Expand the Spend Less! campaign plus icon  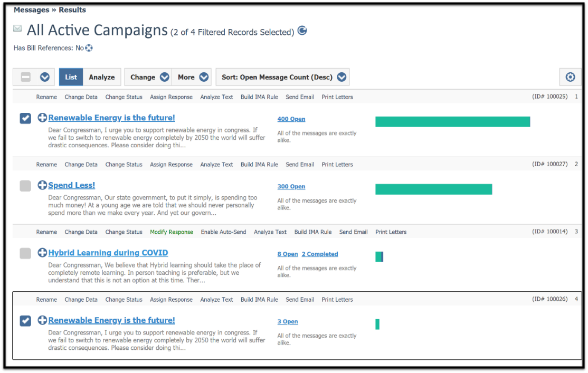(x=42, y=185)
